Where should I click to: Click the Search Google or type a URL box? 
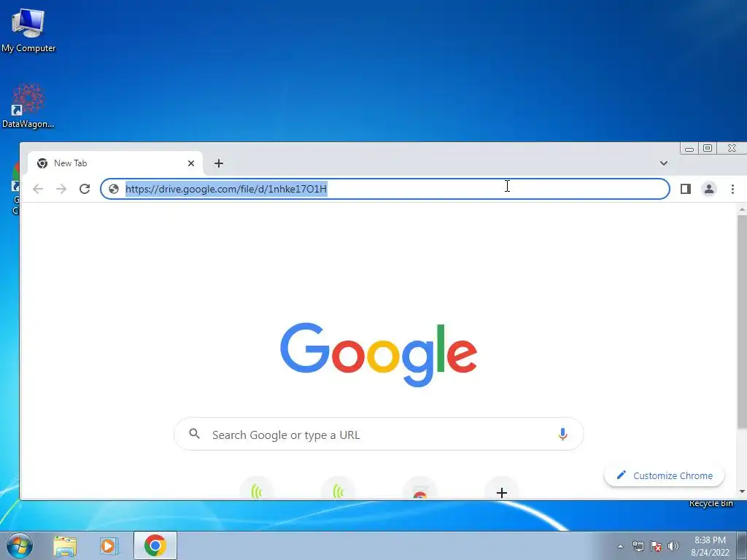(x=379, y=434)
